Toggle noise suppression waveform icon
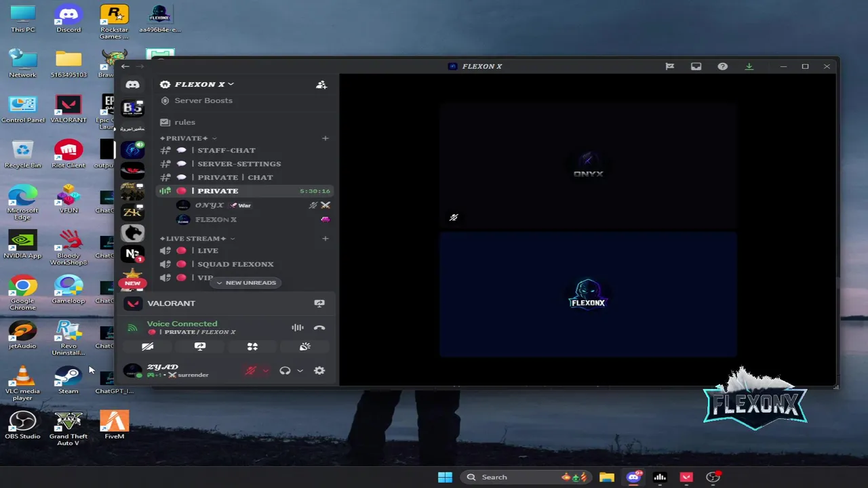 298,328
